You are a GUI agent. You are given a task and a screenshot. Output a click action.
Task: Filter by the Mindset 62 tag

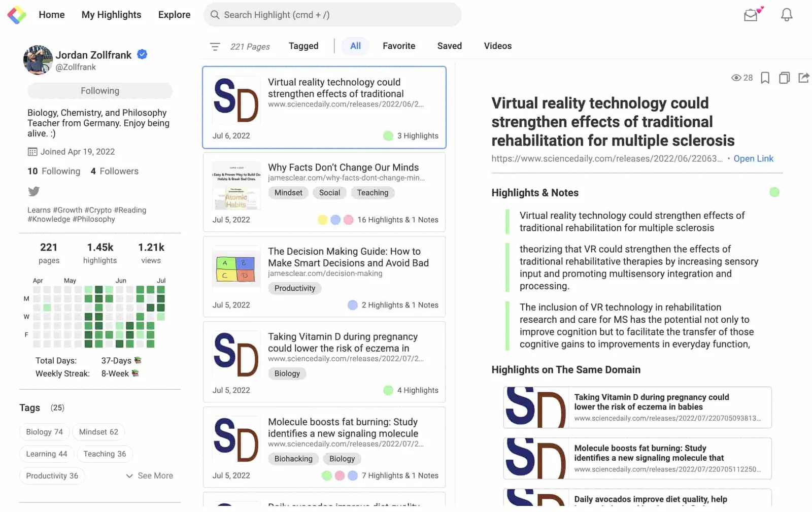pos(98,432)
